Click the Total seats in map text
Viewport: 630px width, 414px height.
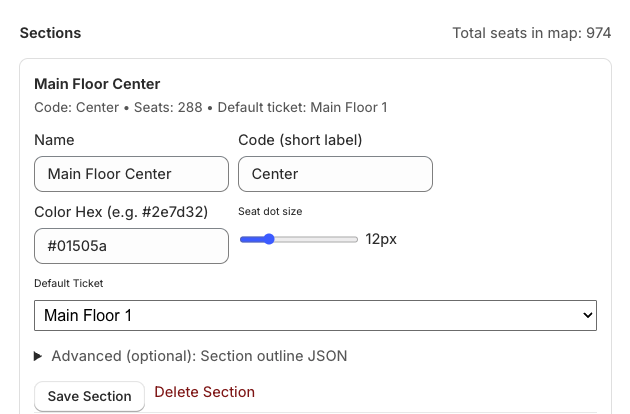click(531, 33)
